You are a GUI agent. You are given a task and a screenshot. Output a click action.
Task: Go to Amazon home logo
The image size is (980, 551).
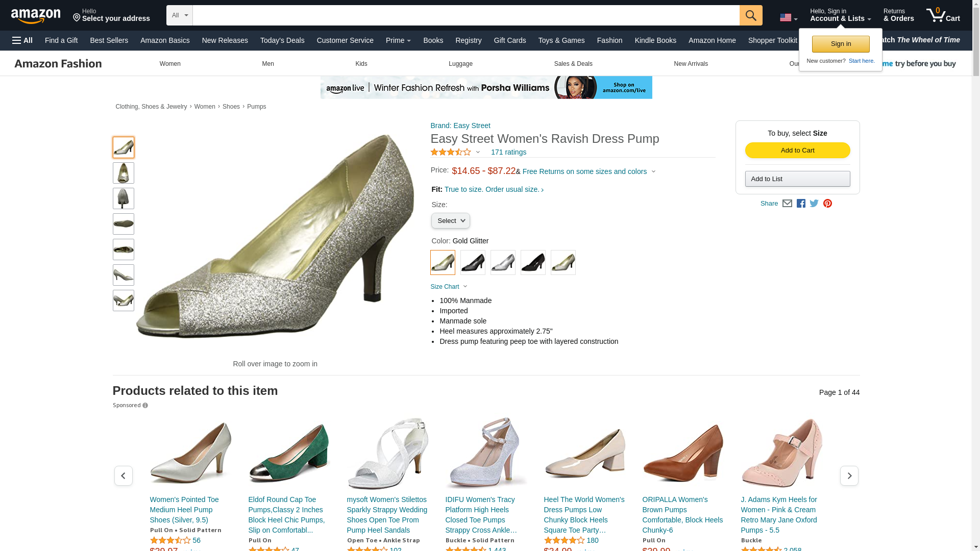[36, 16]
